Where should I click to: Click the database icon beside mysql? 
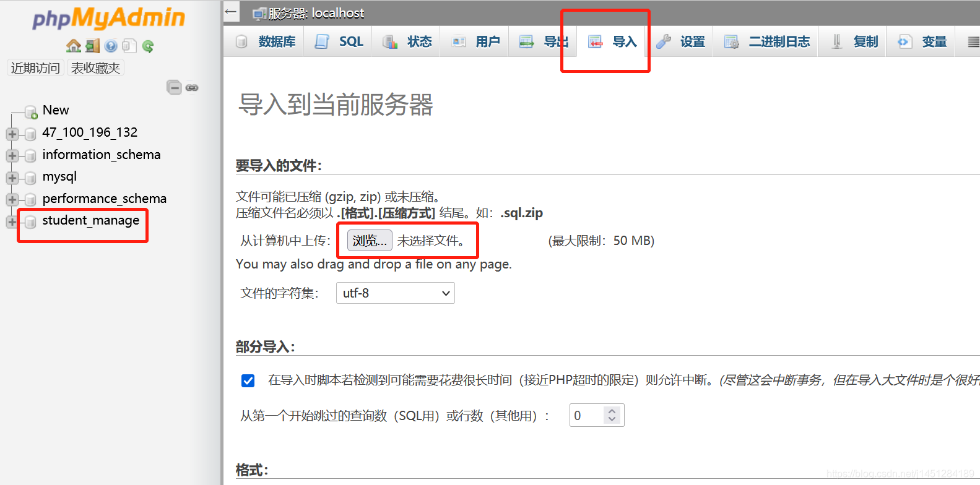pos(30,178)
